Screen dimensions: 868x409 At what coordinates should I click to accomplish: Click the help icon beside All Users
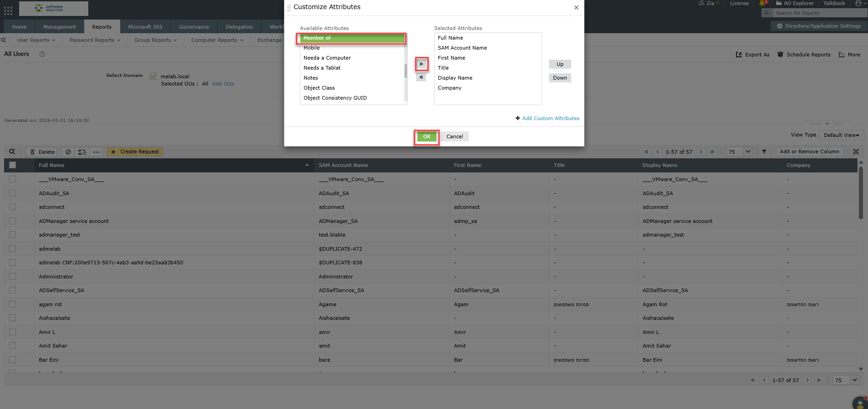42,54
